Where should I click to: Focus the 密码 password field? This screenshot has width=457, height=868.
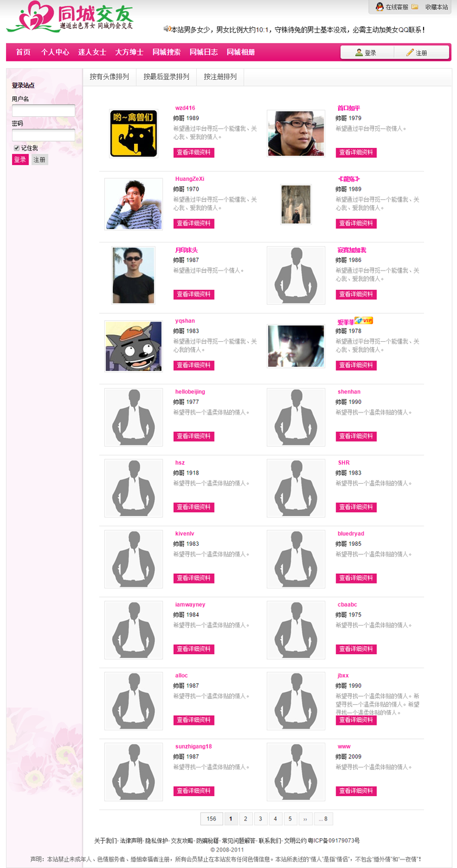point(43,135)
